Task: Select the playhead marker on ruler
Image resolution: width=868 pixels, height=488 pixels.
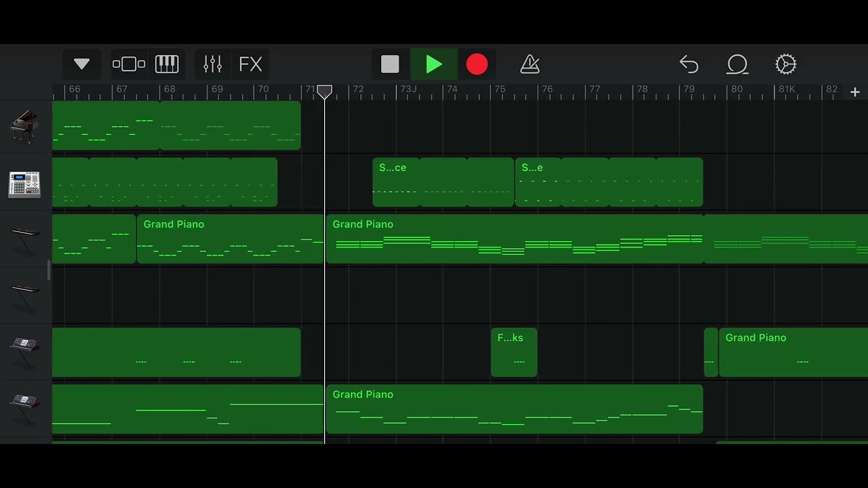Action: click(x=325, y=92)
